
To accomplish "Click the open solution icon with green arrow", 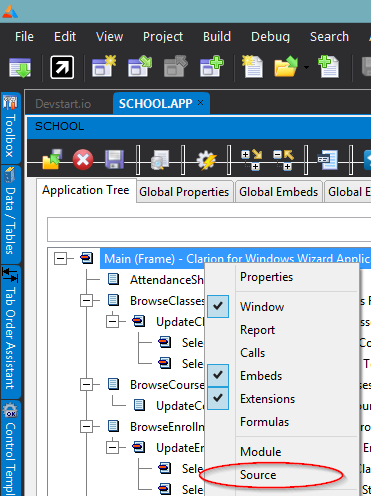I will coord(140,66).
